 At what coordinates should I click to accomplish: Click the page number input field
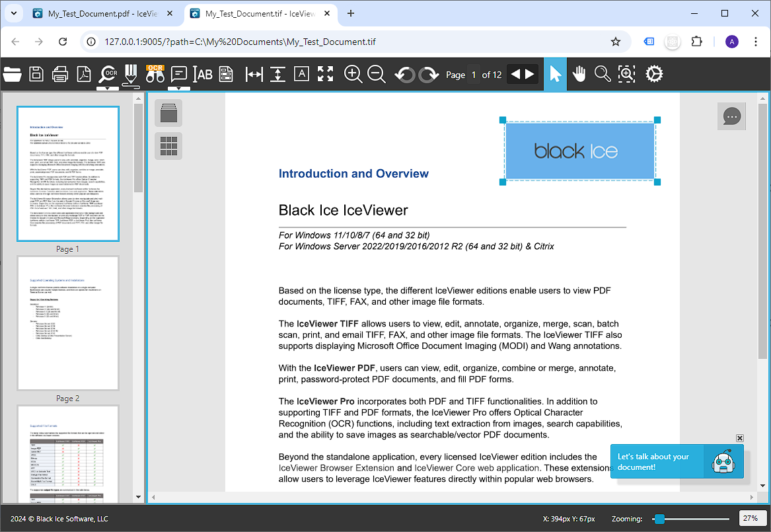[x=474, y=75]
